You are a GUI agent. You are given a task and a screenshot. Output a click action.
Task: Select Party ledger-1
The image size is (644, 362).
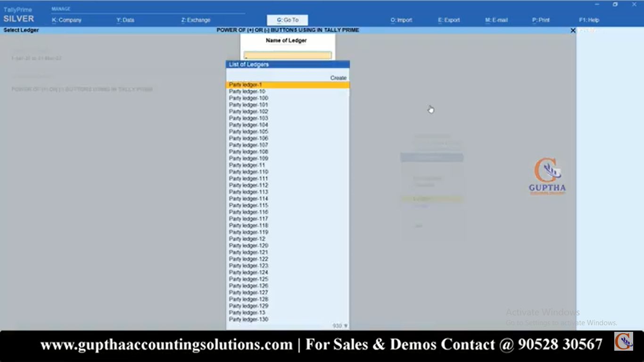pyautogui.click(x=288, y=85)
